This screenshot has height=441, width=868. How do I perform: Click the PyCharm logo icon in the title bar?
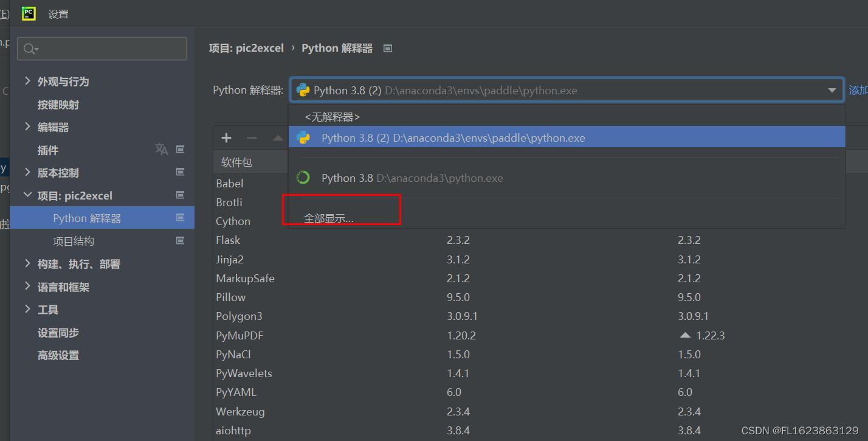29,13
